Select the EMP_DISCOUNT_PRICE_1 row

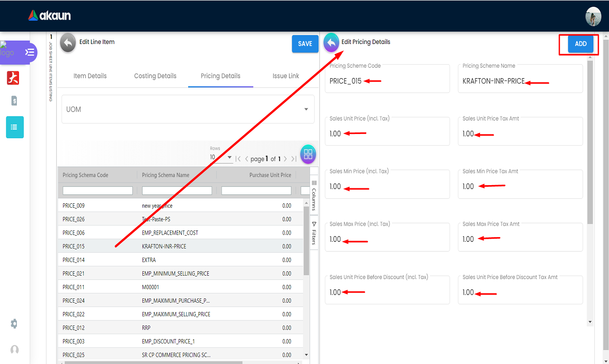coord(181,341)
